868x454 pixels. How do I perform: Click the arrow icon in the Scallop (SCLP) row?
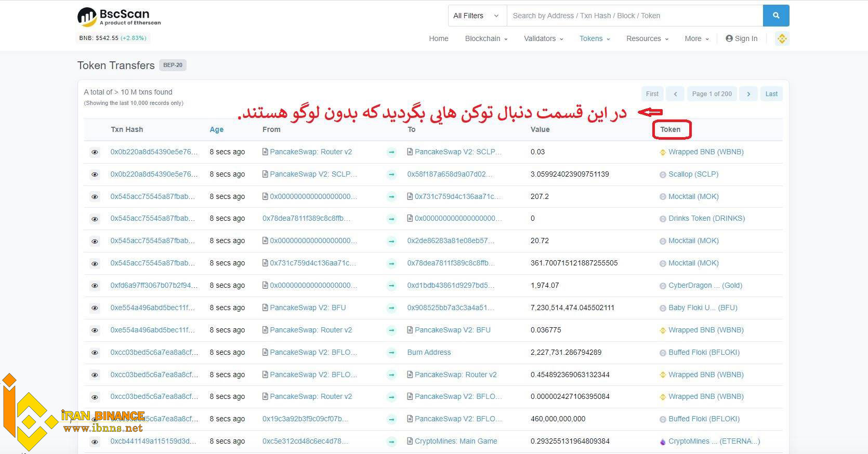tap(391, 175)
